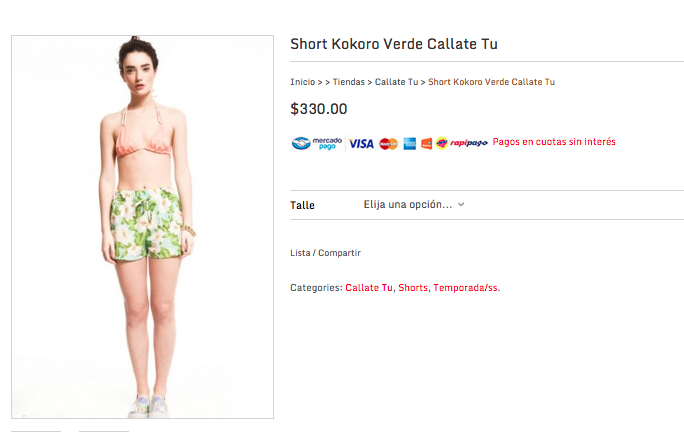Open the Pagos en cuotas sin interés link
Image resolution: width=684 pixels, height=432 pixels.
(554, 142)
